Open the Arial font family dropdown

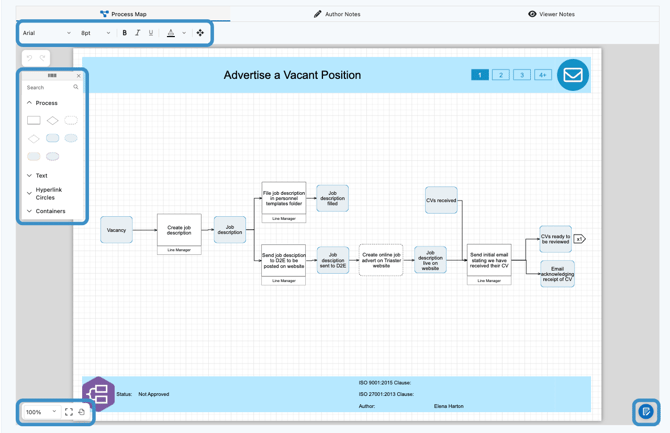47,33
